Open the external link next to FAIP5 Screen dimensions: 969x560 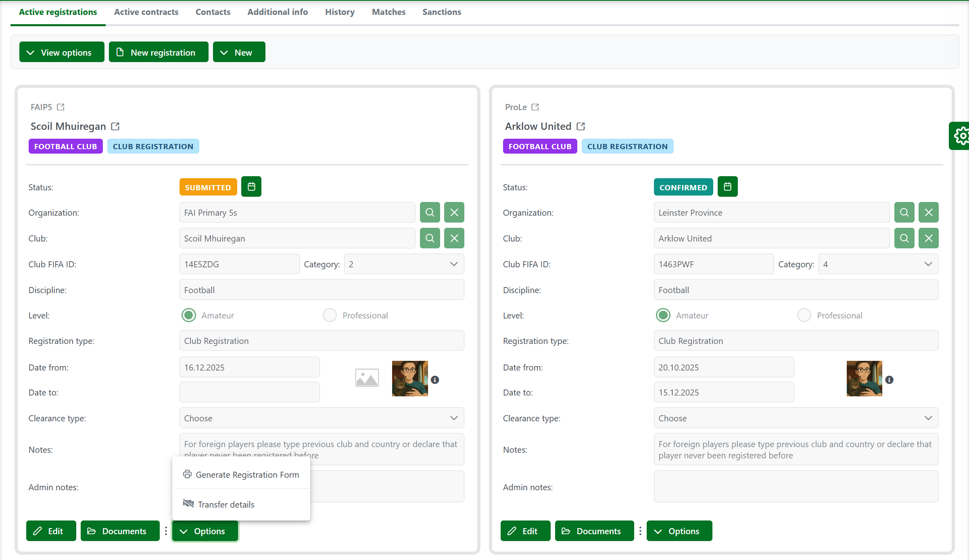61,107
